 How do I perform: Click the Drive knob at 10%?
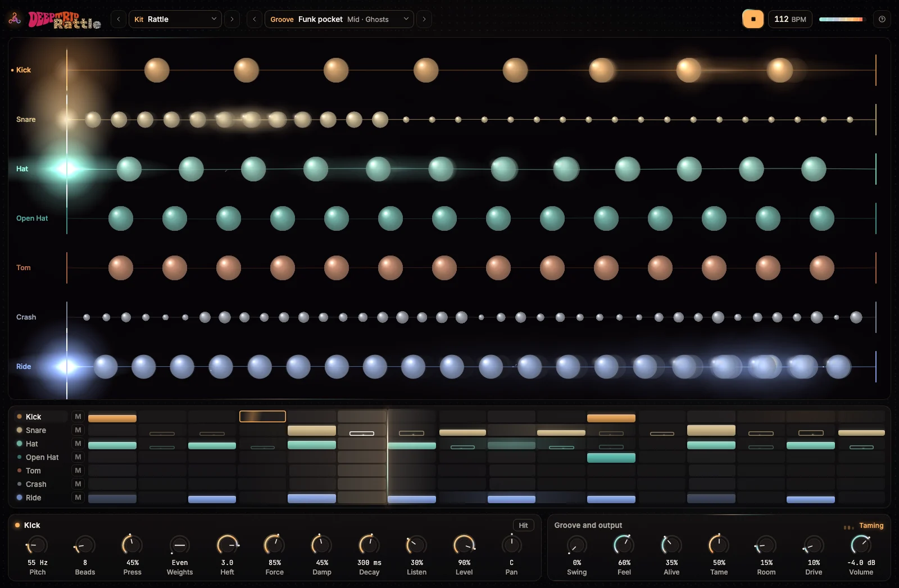(x=814, y=545)
